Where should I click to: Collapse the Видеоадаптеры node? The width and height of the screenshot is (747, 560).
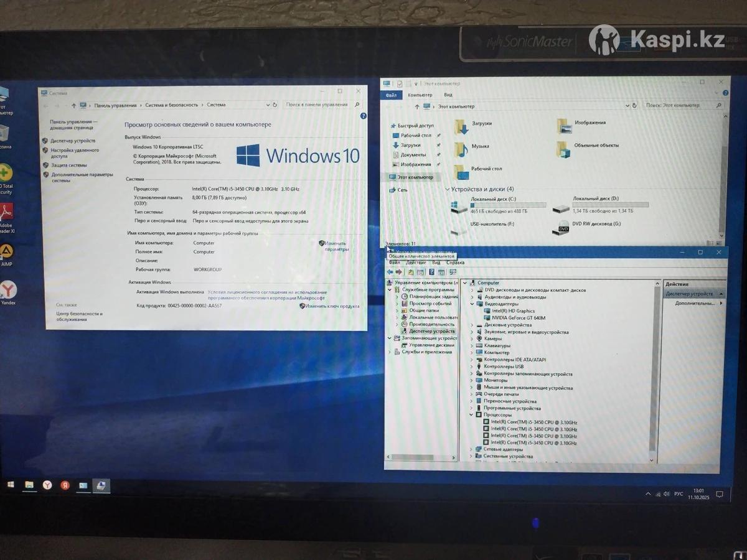(472, 304)
